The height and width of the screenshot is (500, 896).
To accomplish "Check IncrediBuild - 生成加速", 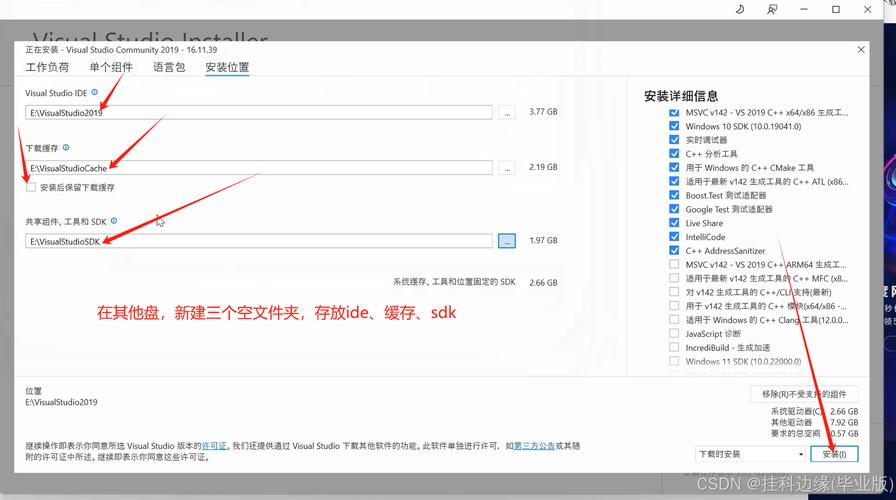I will click(x=674, y=347).
